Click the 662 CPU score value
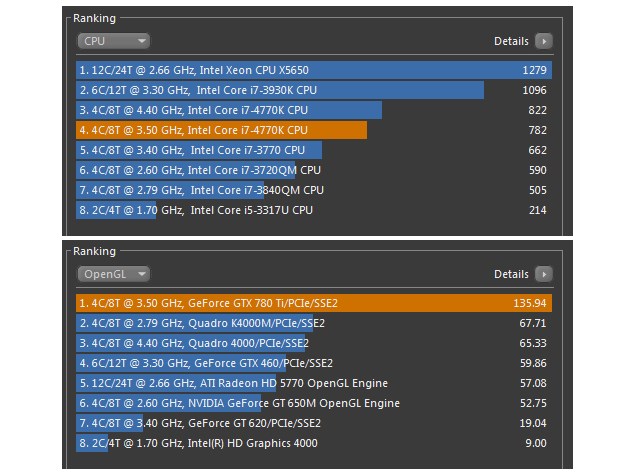 point(537,150)
